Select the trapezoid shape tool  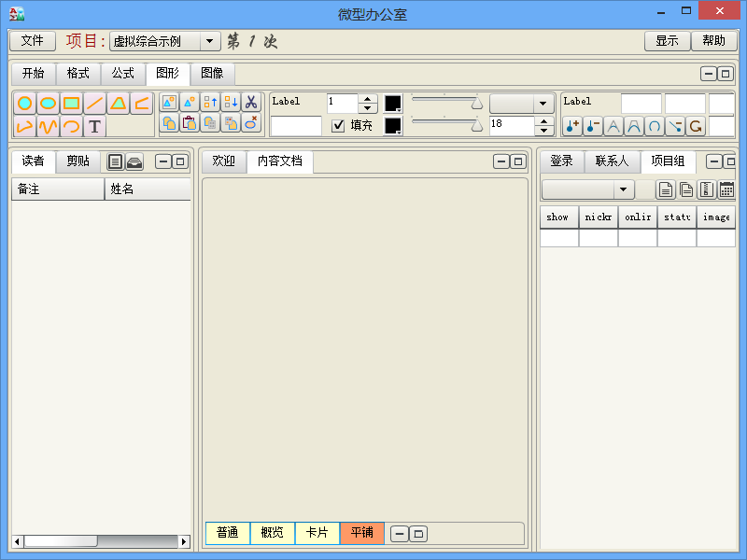coord(119,103)
